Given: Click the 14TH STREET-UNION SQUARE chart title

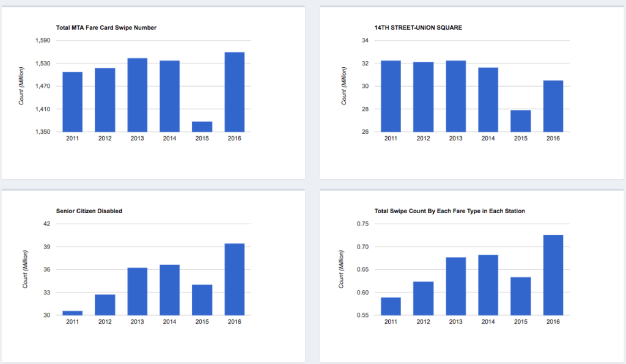Looking at the screenshot, I should pyautogui.click(x=419, y=27).
